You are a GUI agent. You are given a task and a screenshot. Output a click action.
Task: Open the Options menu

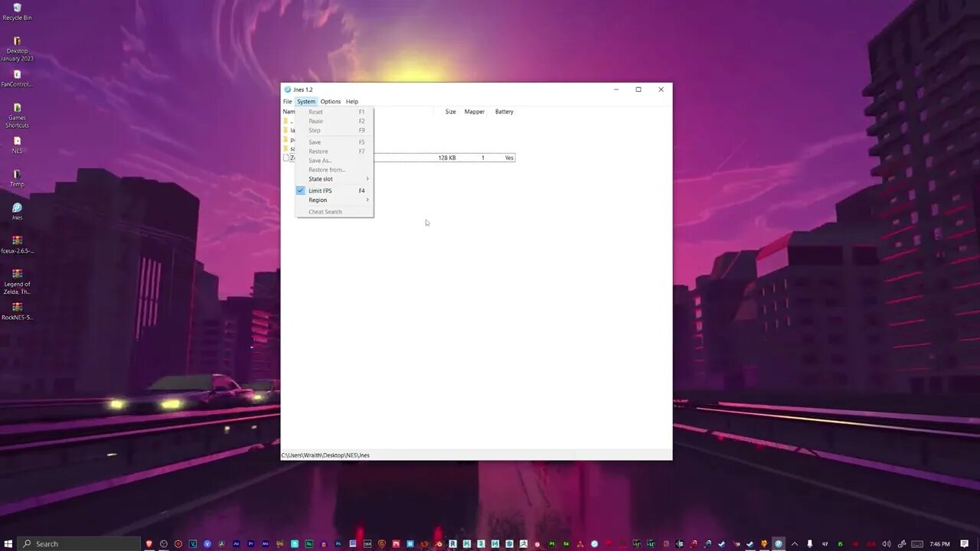click(x=330, y=102)
